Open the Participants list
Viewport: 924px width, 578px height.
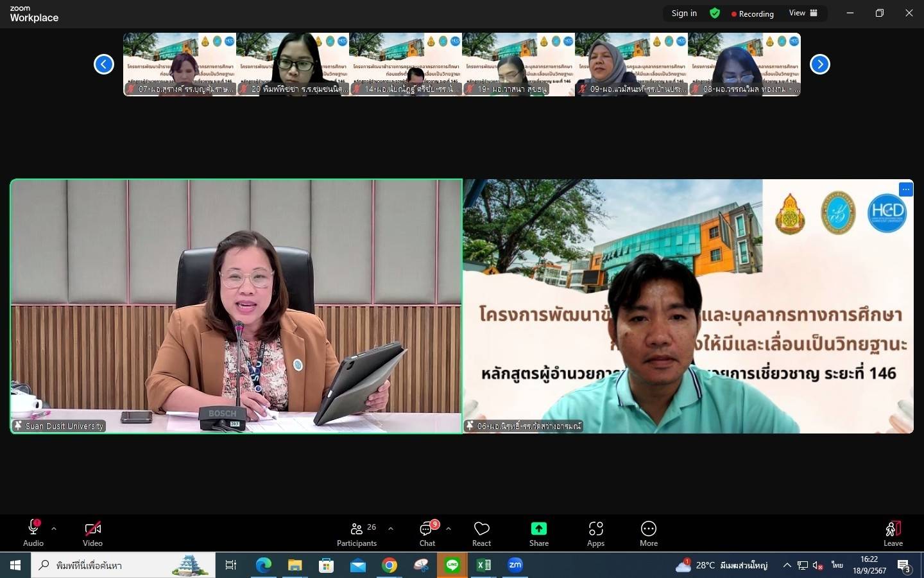coord(357,533)
